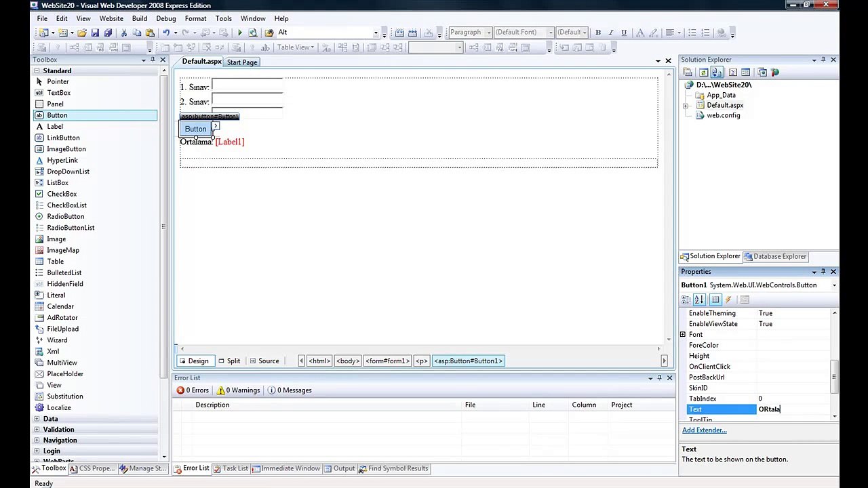Image resolution: width=868 pixels, height=488 pixels.
Task: Click Categorized icon in Properties panel
Action: (686, 300)
